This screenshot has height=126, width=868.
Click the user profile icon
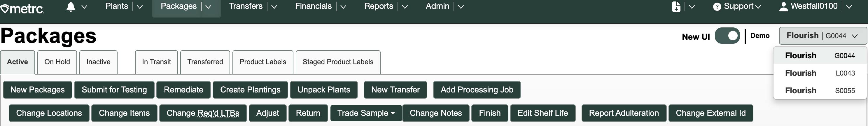tap(783, 7)
